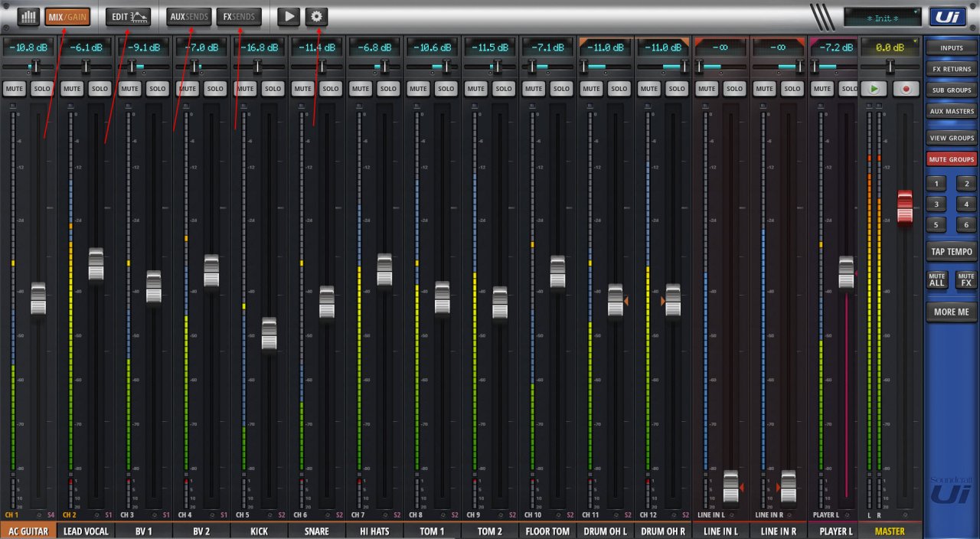Start playback with green play button on master

point(874,89)
